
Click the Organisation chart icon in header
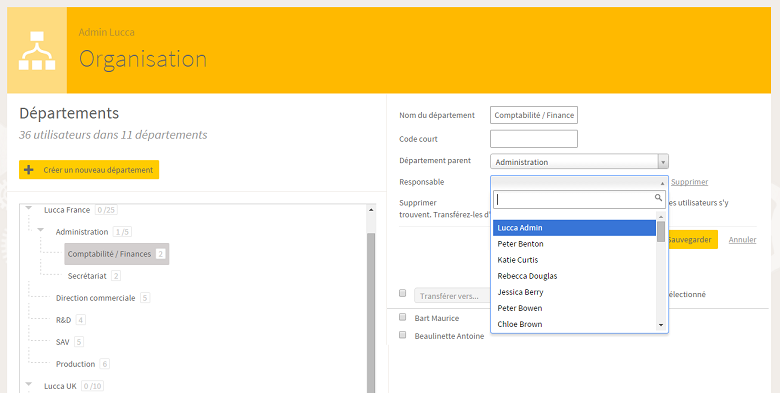37,51
